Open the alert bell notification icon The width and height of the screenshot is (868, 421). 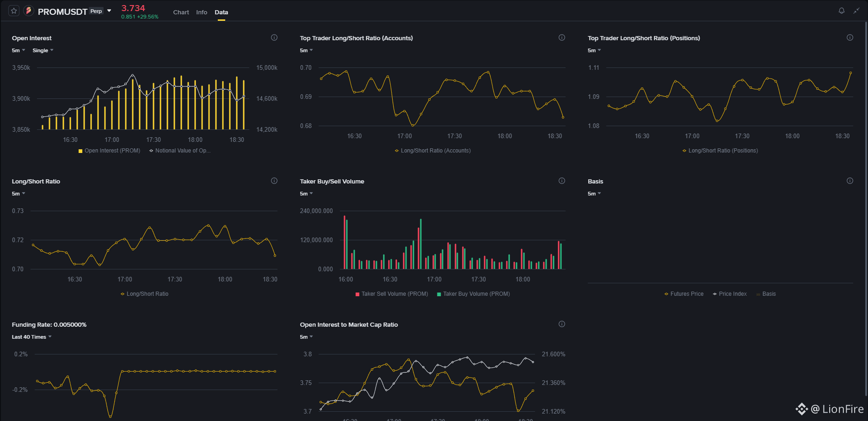pyautogui.click(x=842, y=11)
